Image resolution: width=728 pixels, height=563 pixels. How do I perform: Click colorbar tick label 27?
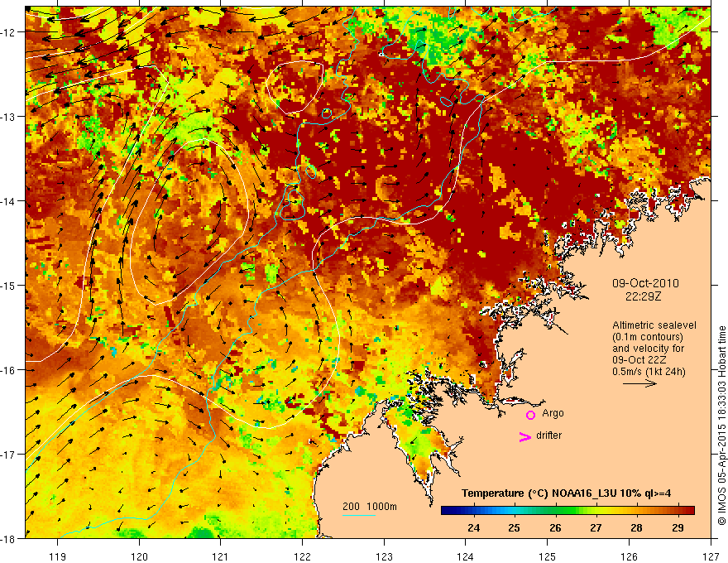[x=596, y=527]
